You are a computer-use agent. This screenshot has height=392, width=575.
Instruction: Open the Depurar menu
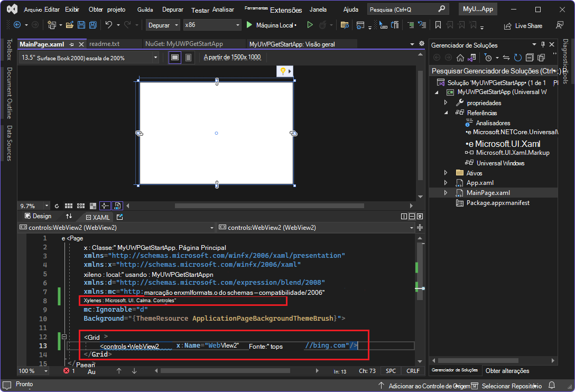(x=173, y=10)
